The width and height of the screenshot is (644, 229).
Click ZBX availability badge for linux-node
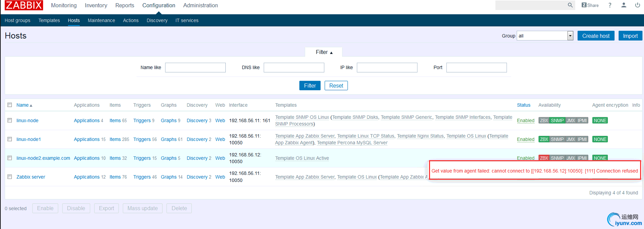(544, 121)
